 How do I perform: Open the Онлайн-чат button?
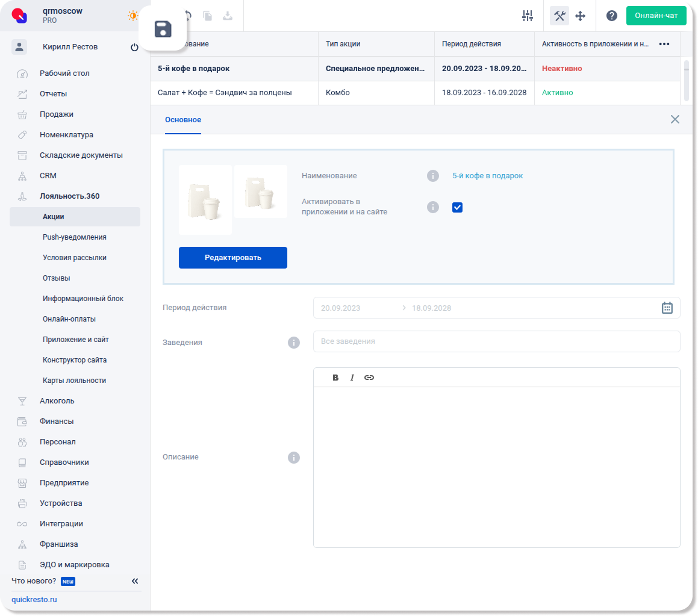coord(656,16)
